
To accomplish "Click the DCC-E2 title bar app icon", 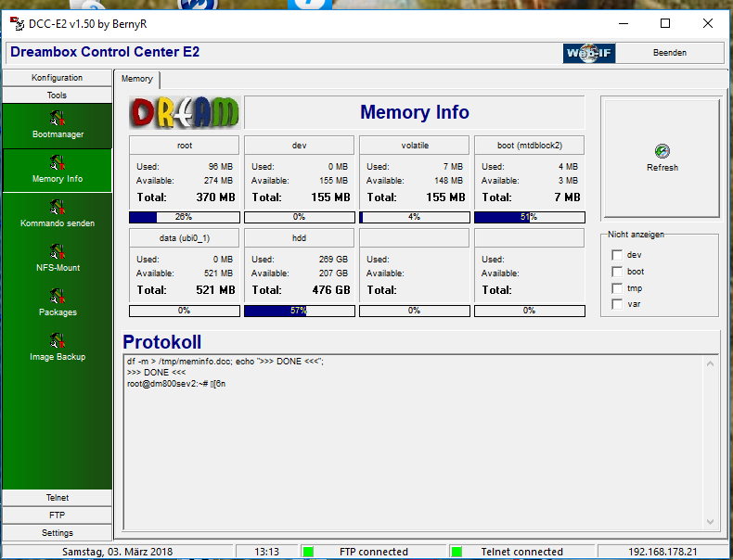I will [x=17, y=23].
